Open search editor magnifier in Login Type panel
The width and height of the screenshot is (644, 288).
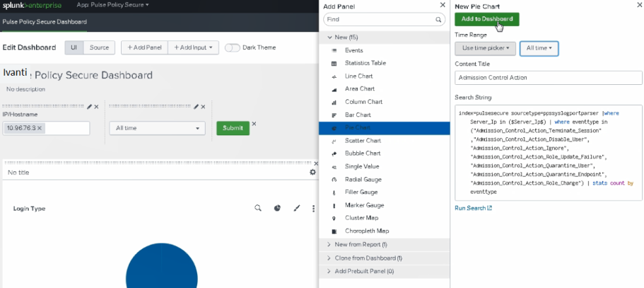[x=259, y=209]
